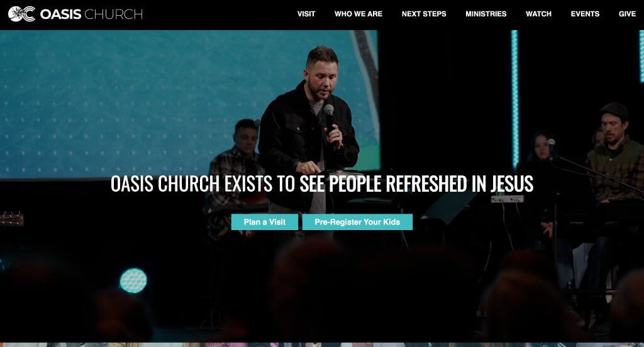Click the female vocalist behind the mic stand

pyautogui.click(x=541, y=152)
